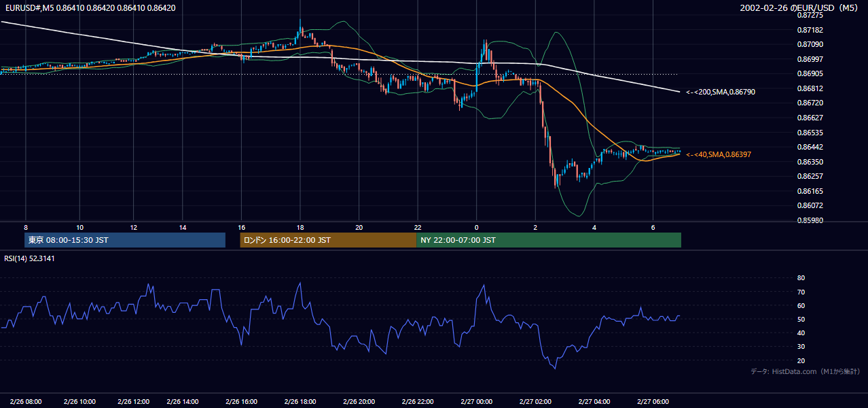Click the 2/27 04:00 bottom time label
The image size is (868, 408).
[x=594, y=401]
